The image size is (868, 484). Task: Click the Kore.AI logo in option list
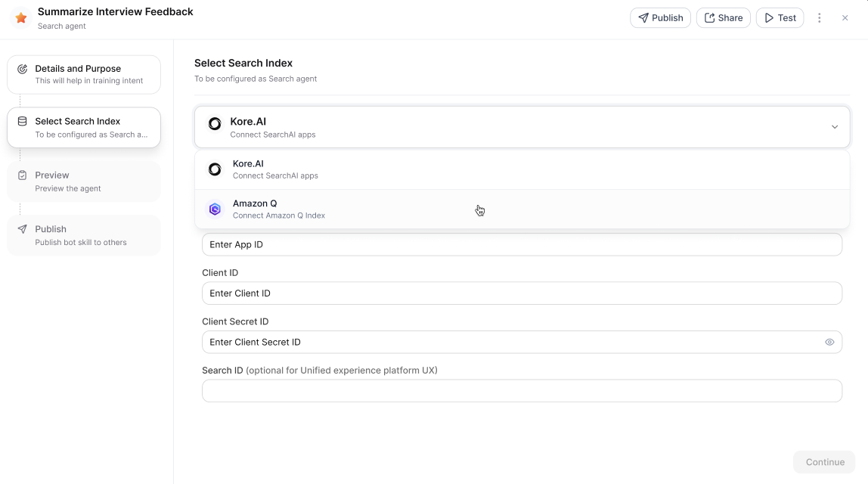click(215, 169)
